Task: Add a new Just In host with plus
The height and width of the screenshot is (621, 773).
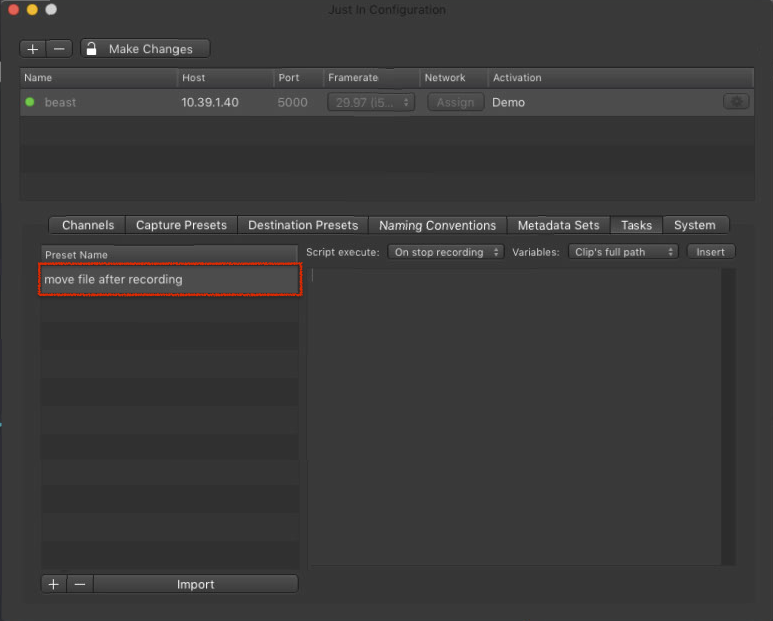Action: [x=33, y=49]
